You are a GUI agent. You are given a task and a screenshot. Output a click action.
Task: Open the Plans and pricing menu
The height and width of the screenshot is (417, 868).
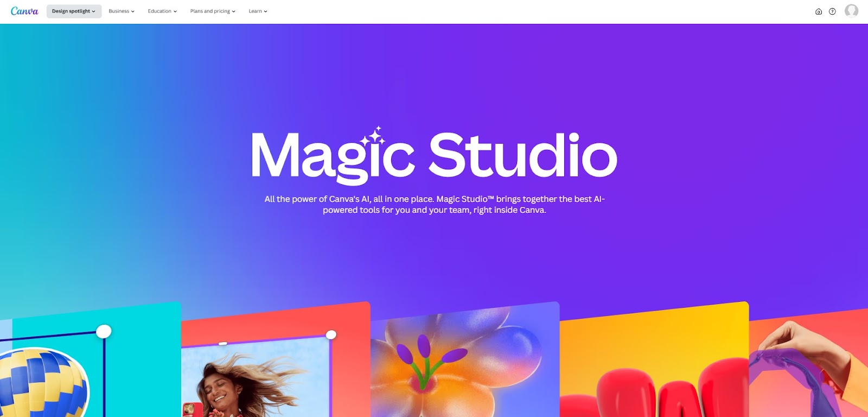213,11
